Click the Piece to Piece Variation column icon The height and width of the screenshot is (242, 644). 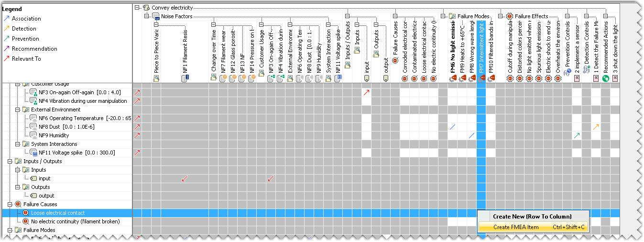tap(156, 78)
